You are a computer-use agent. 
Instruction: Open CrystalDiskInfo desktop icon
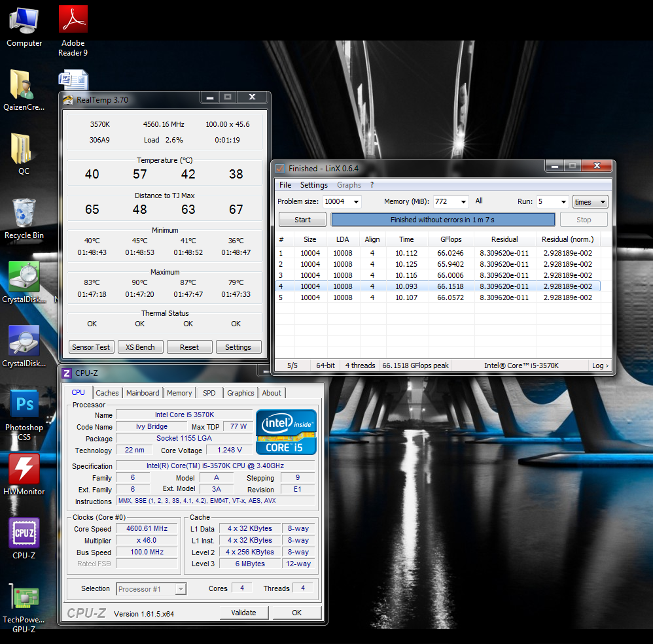tap(24, 342)
